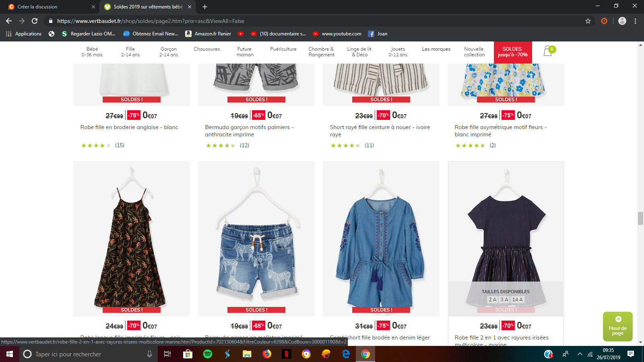Screen dimensions: 644x362
Task: Open Robe fille en broderie anglaise link
Action: point(129,127)
